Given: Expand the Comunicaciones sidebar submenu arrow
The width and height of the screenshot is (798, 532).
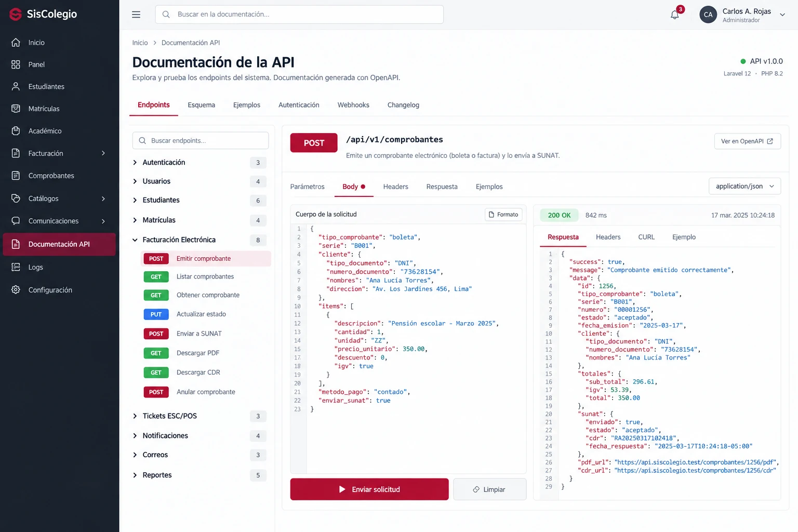Looking at the screenshot, I should [x=103, y=221].
